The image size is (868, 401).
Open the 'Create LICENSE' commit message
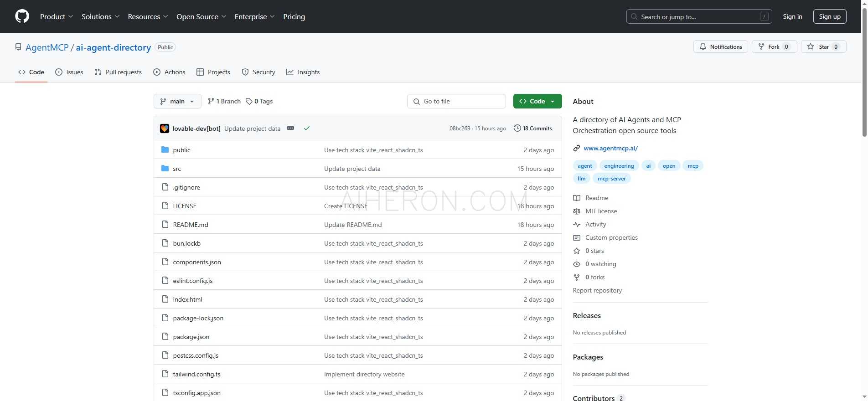click(346, 206)
